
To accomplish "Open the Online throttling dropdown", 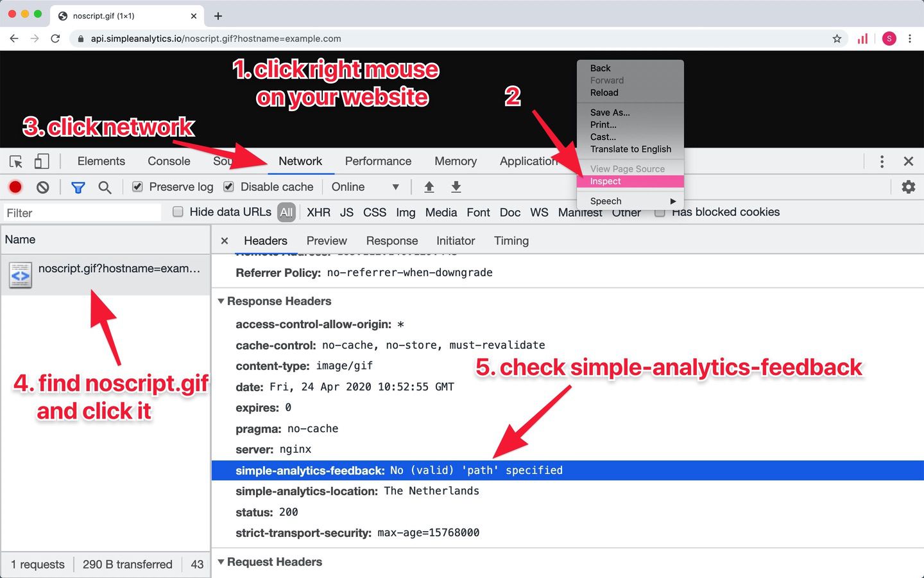I will (365, 187).
